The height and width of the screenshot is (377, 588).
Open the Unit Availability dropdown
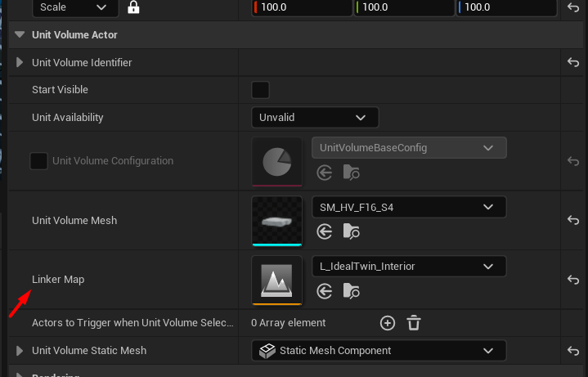click(315, 117)
